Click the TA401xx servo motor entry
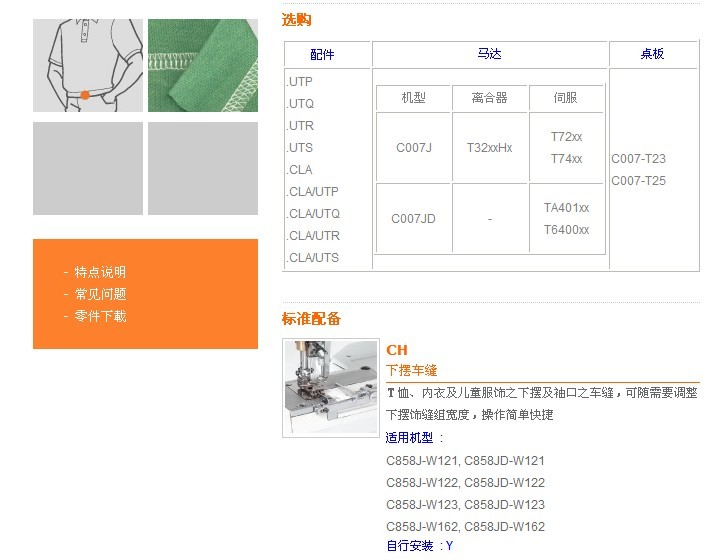Screen dimensions: 708x560 click(x=567, y=208)
